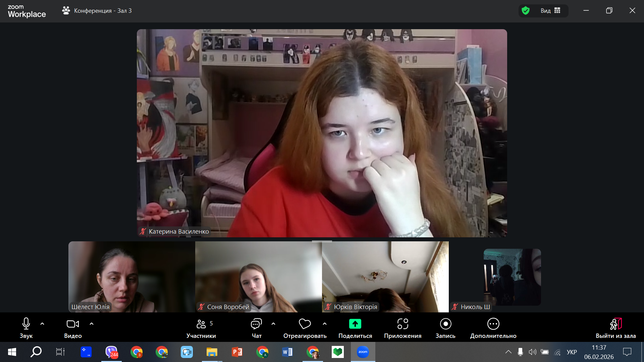The height and width of the screenshot is (362, 644).
Task: Select Соня Воробей video thumbnail
Action: [258, 277]
